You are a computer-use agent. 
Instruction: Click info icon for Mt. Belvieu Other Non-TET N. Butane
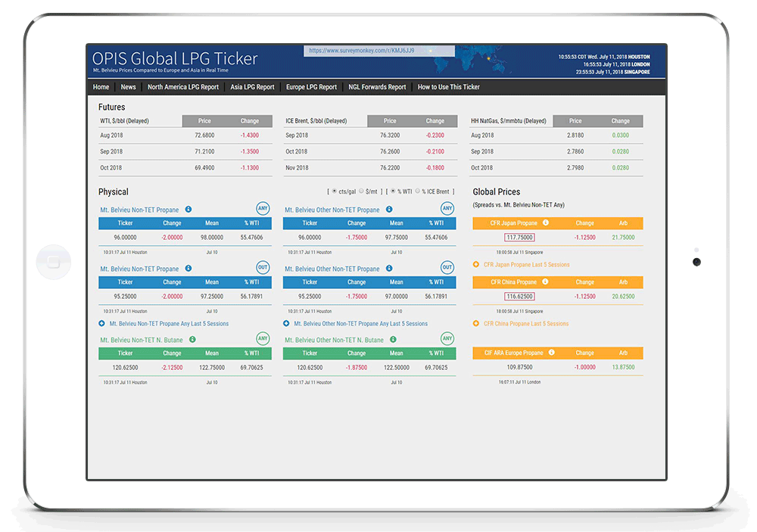(x=391, y=340)
